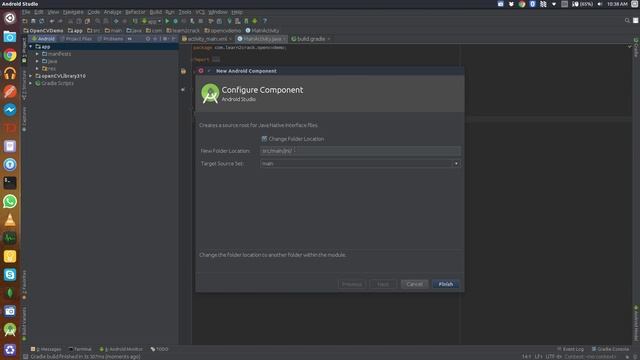Click the Ubuntu dash home icon
Image resolution: width=640 pixels, height=360 pixels.
click(x=10, y=18)
